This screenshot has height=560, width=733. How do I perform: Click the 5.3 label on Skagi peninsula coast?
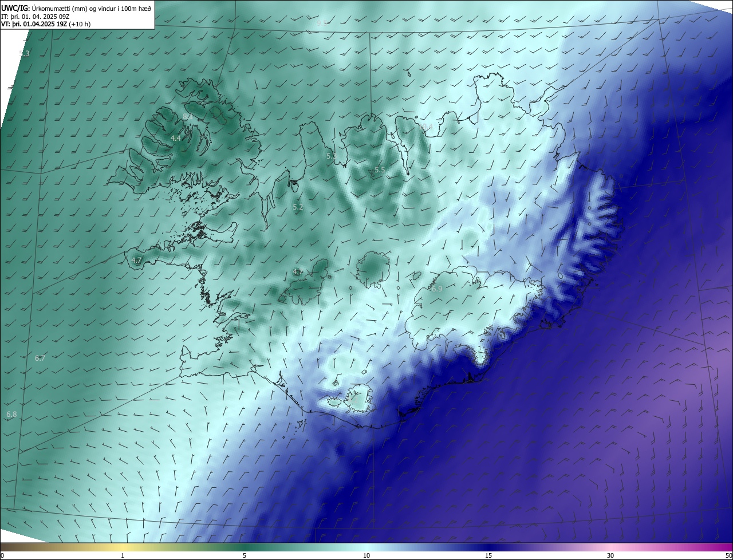click(331, 156)
